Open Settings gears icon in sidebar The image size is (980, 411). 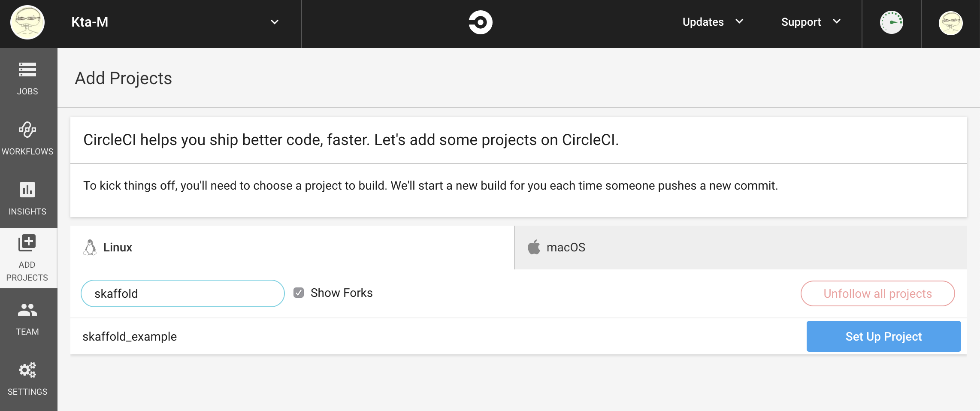click(27, 370)
